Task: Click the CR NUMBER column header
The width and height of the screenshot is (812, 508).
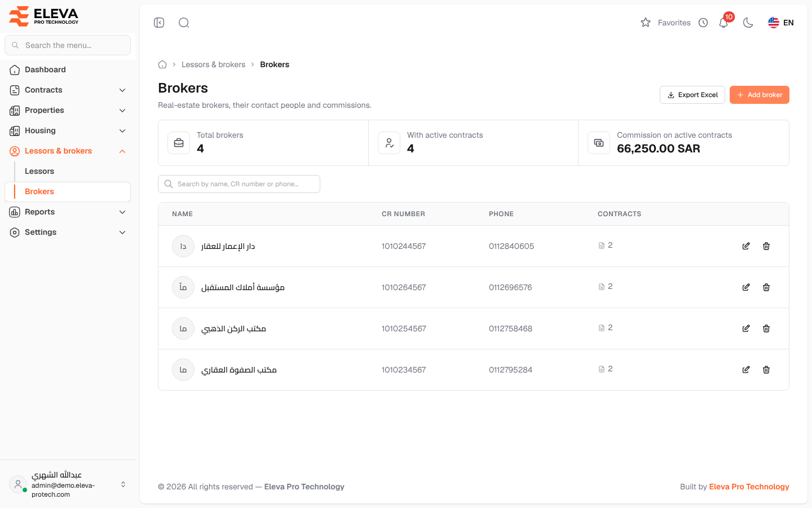Action: (x=403, y=214)
